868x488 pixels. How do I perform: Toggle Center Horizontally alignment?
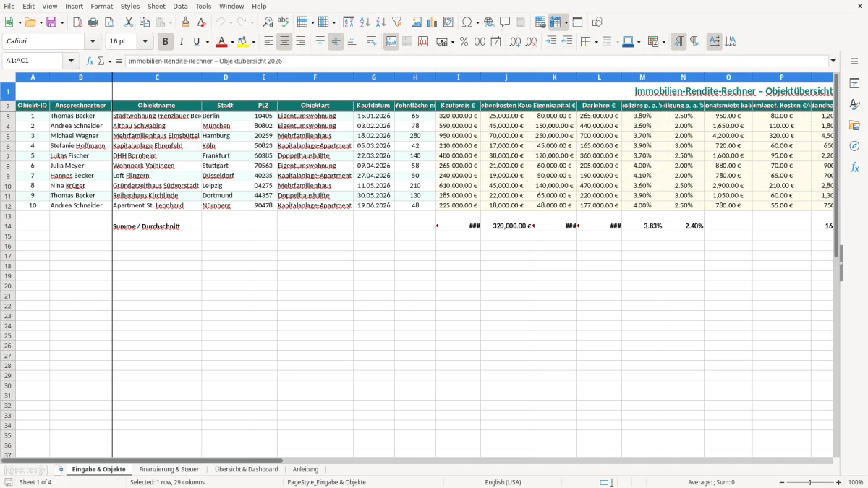[284, 42]
